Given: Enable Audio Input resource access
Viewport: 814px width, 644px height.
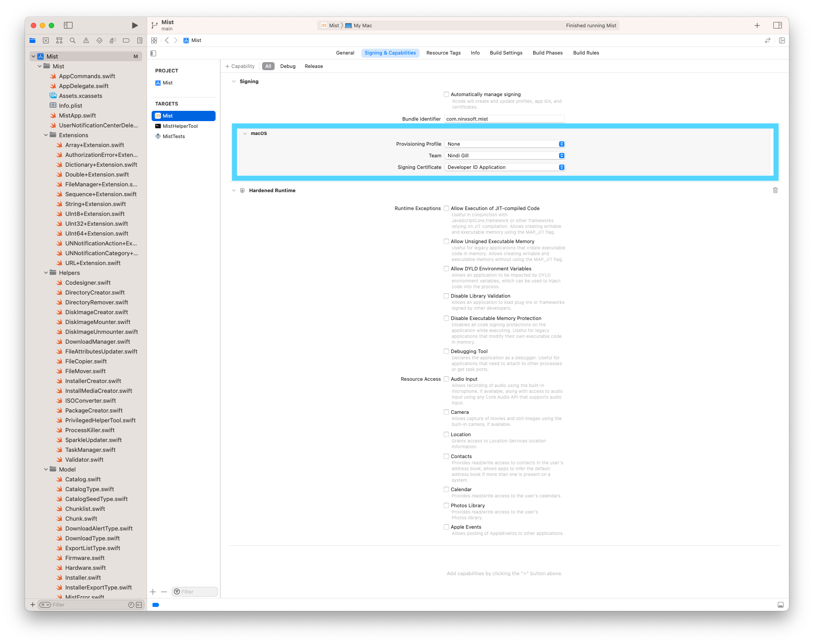Looking at the screenshot, I should (x=446, y=379).
